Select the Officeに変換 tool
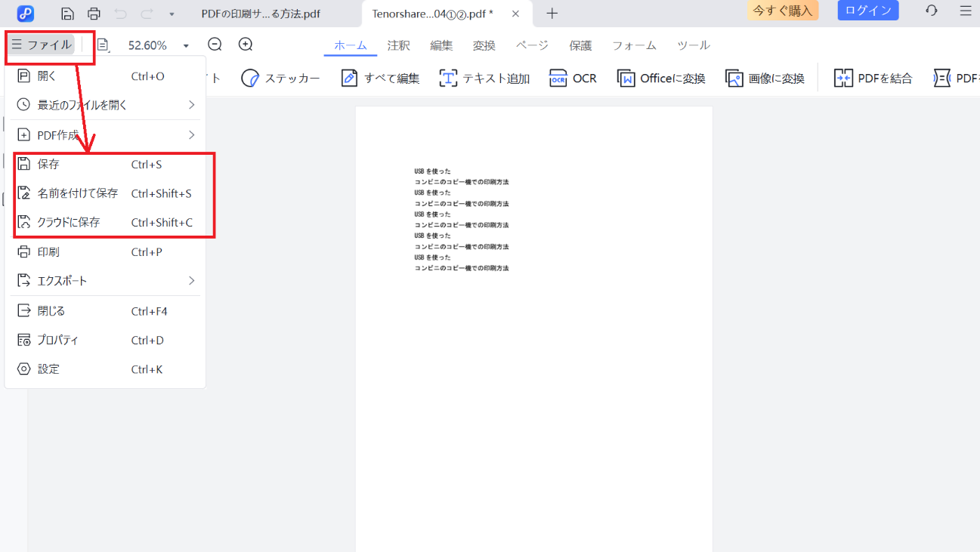The width and height of the screenshot is (980, 552). point(660,78)
